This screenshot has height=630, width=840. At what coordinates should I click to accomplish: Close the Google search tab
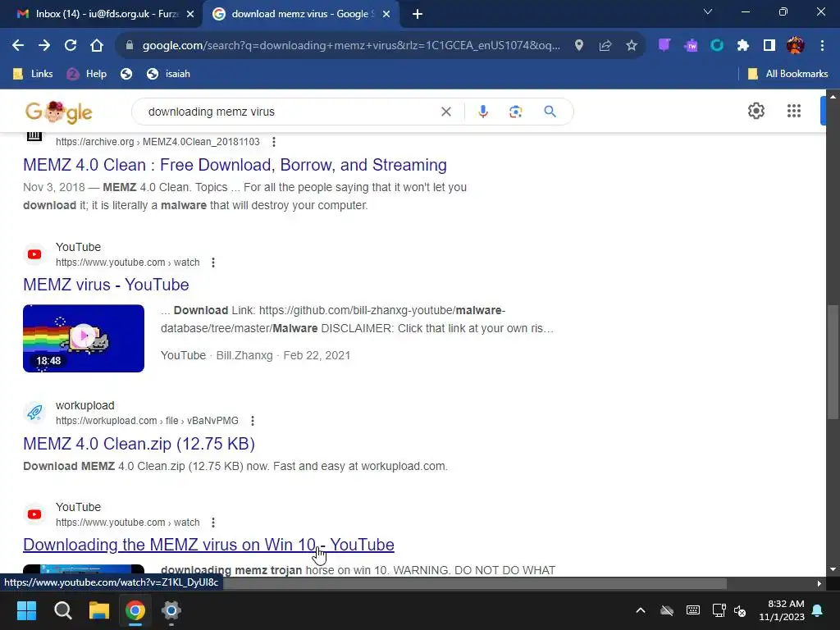pos(386,14)
